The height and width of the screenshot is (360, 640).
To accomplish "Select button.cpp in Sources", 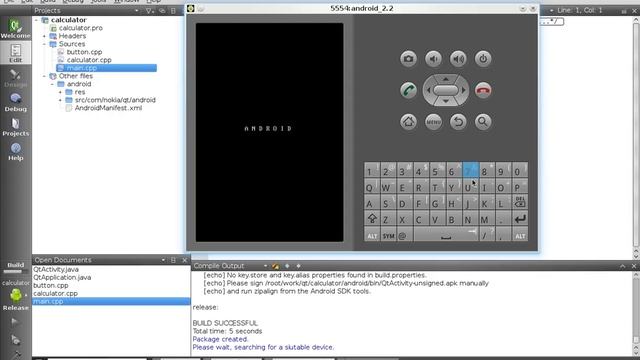I will [x=84, y=52].
